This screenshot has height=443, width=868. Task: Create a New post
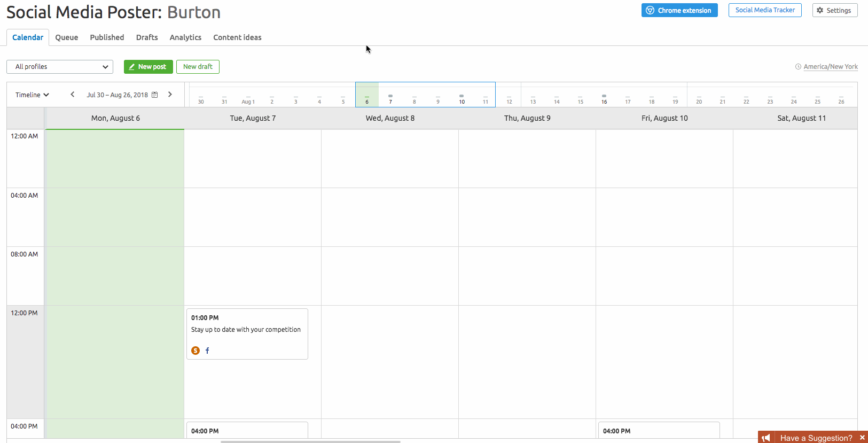[x=148, y=67]
